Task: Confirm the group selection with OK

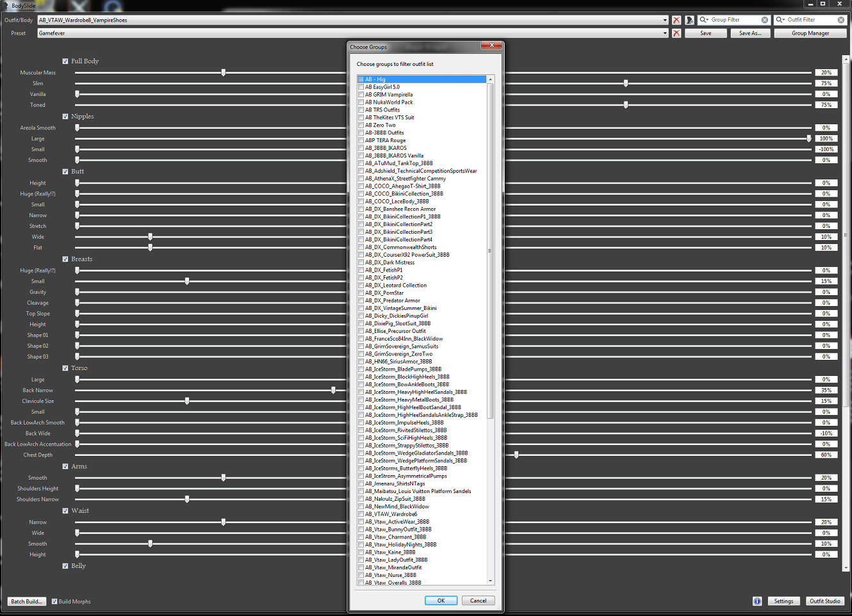Action: point(441,601)
